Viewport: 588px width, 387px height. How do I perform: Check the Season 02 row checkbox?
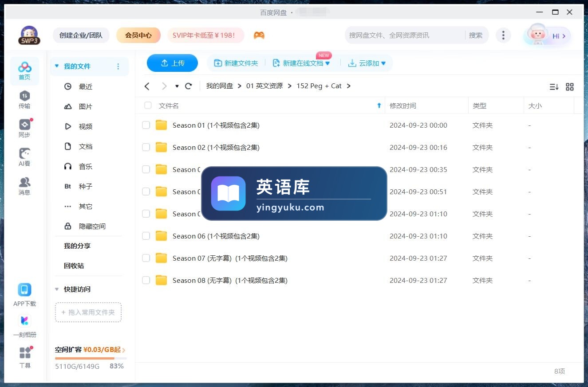click(x=146, y=147)
